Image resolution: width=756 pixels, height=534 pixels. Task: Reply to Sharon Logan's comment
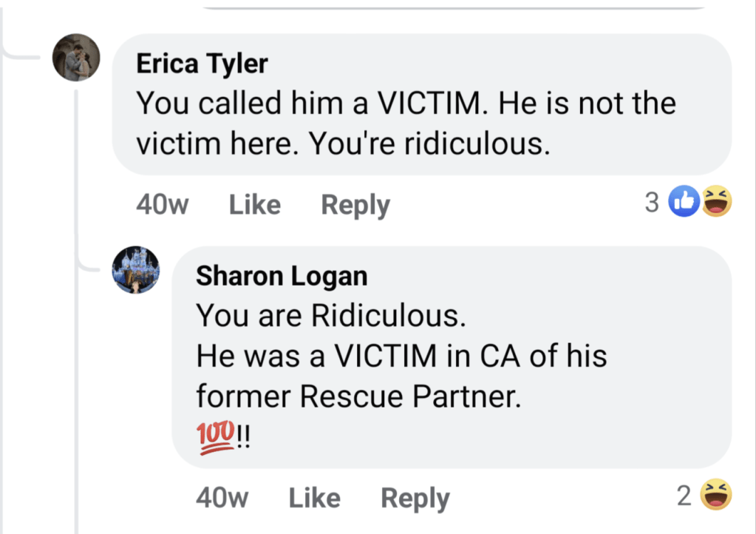[415, 498]
